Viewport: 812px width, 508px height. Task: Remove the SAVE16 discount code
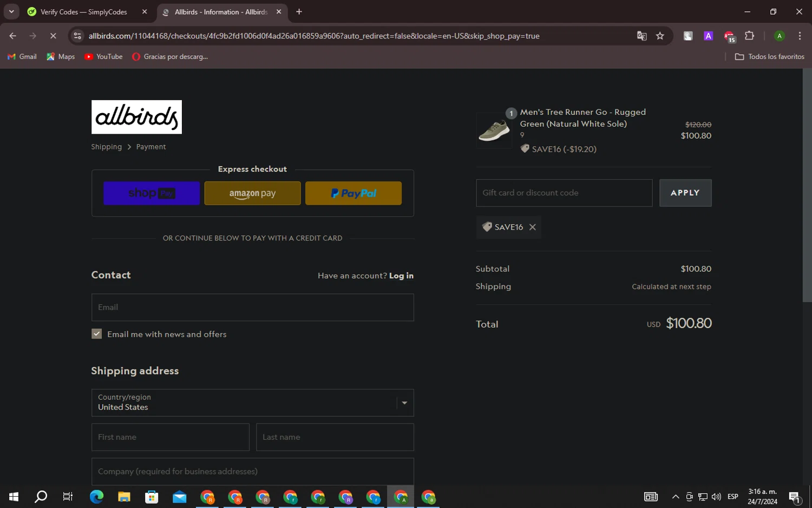coord(533,227)
